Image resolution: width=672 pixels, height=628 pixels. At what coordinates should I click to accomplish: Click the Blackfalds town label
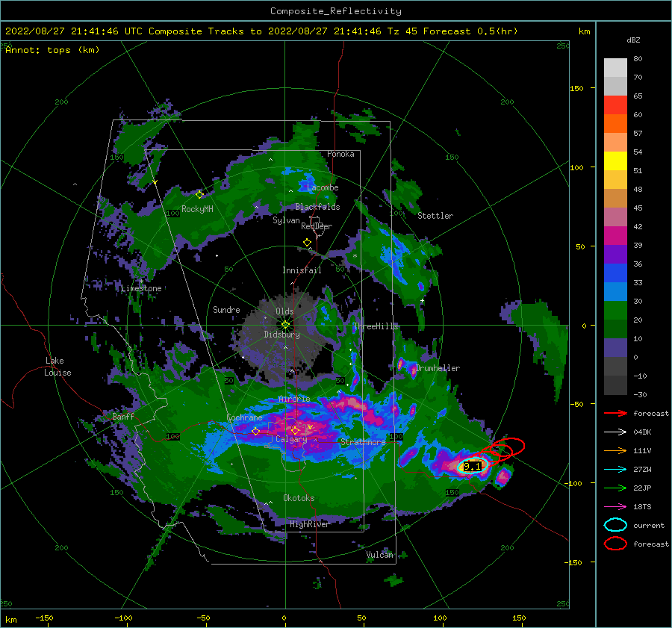(317, 207)
